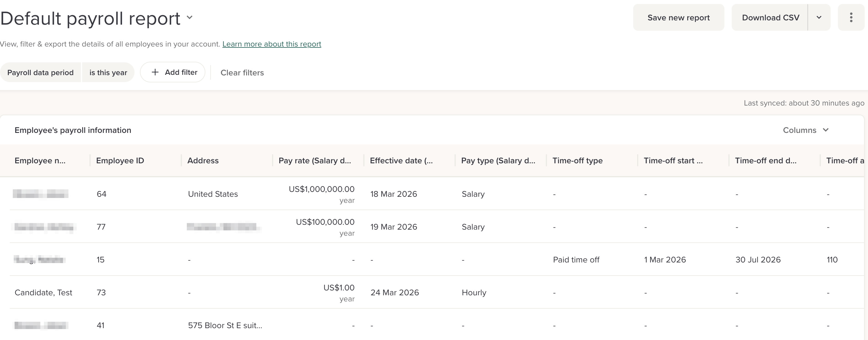
Task: Click the Effective date column header
Action: coord(401,161)
